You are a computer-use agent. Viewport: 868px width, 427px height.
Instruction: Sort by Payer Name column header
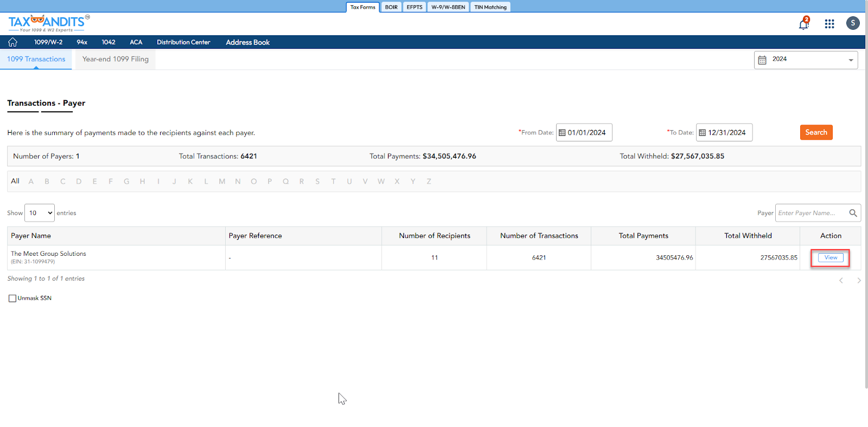click(x=116, y=236)
